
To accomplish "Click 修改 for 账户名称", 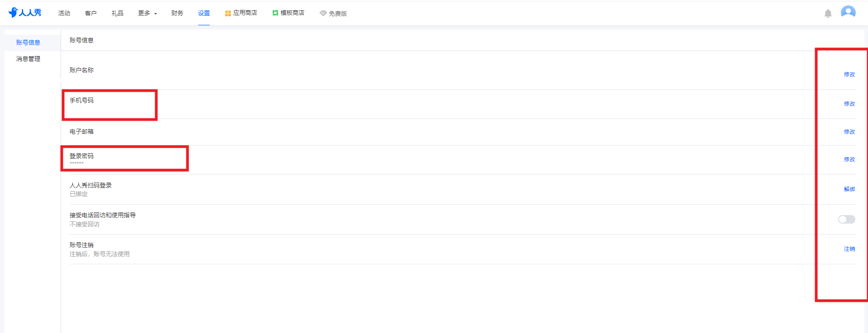I will pos(849,74).
